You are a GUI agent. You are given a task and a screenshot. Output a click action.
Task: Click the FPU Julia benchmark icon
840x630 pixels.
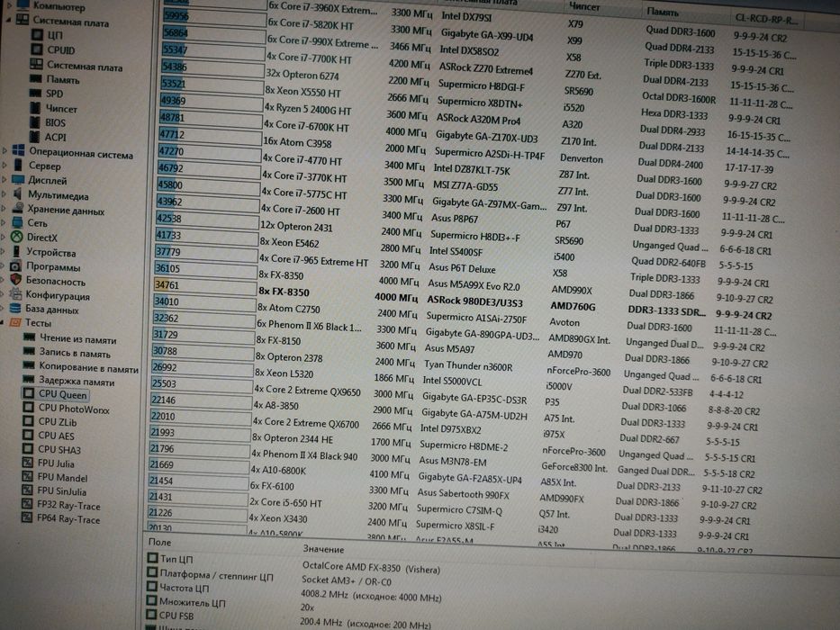click(27, 463)
